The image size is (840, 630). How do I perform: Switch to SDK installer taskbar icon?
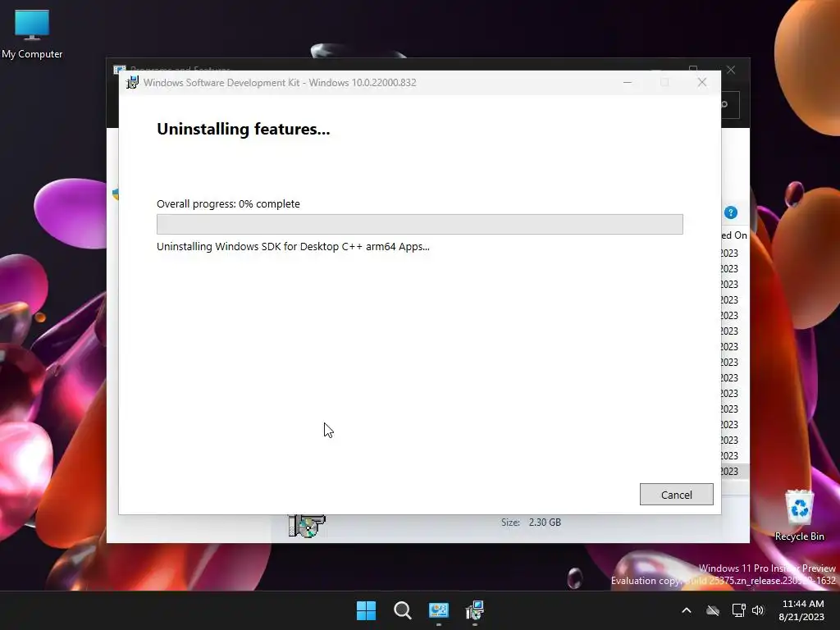point(475,610)
